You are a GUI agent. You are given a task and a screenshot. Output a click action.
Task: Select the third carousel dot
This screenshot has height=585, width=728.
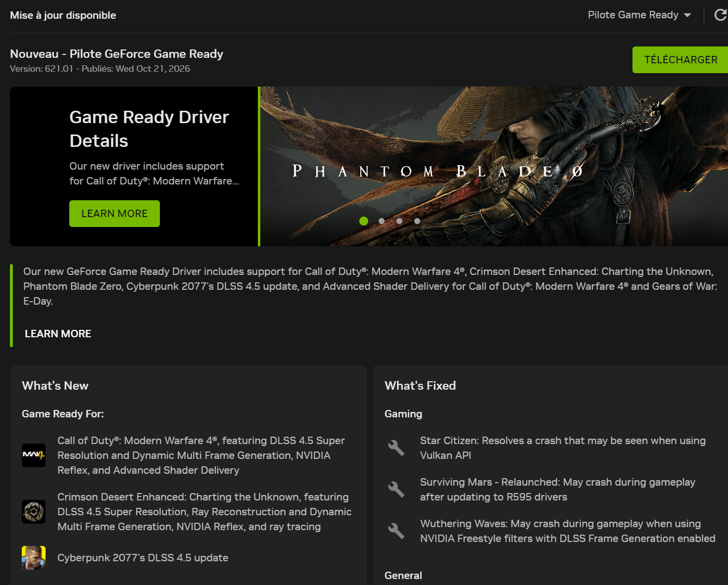(399, 221)
